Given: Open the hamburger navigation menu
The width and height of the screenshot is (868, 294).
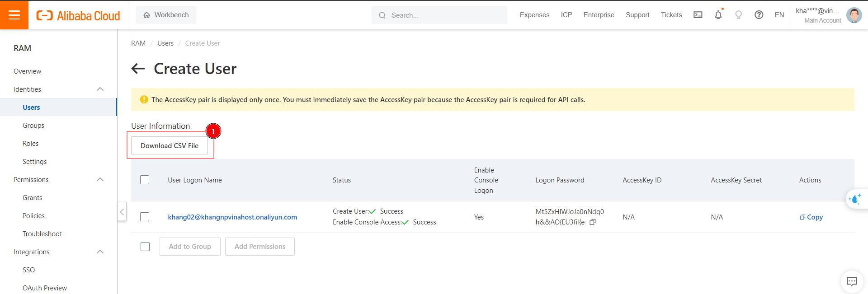Looking at the screenshot, I should [14, 15].
